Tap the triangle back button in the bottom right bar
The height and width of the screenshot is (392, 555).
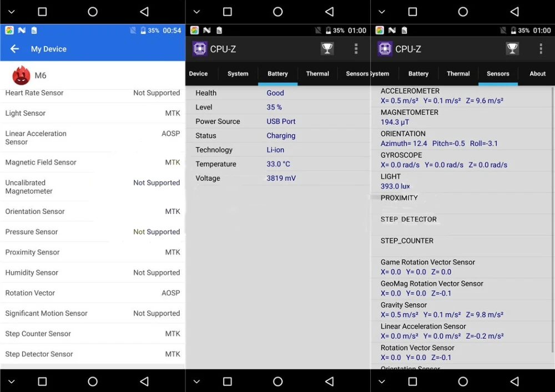(514, 381)
